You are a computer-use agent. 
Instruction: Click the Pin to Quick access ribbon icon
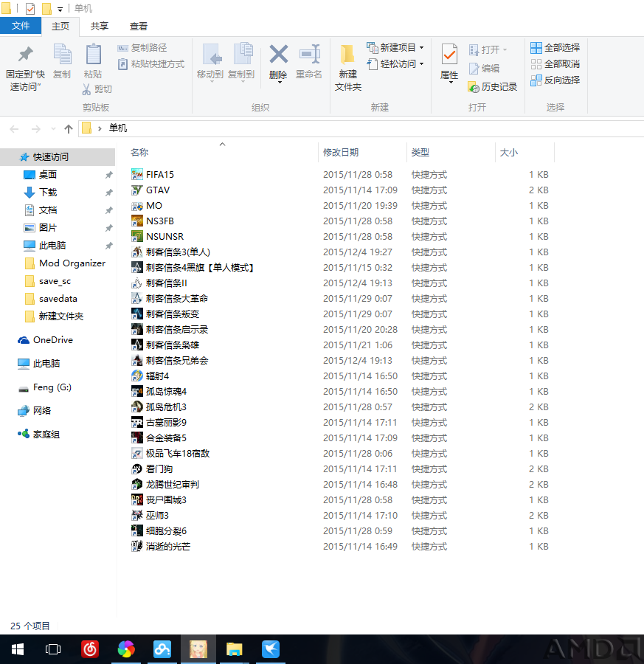[25, 54]
